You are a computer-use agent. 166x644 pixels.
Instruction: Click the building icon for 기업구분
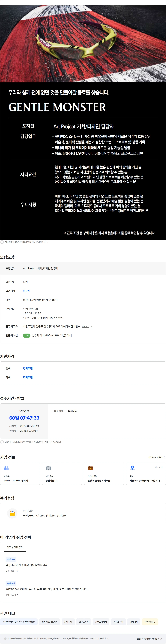pos(48,468)
